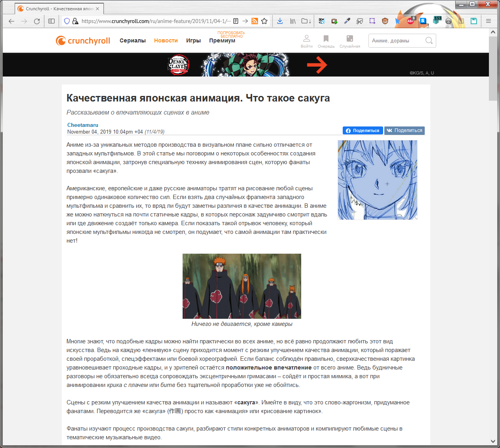Click the Demon Slayer banner ad
Viewport: 500px width, 448px height.
coord(246,65)
